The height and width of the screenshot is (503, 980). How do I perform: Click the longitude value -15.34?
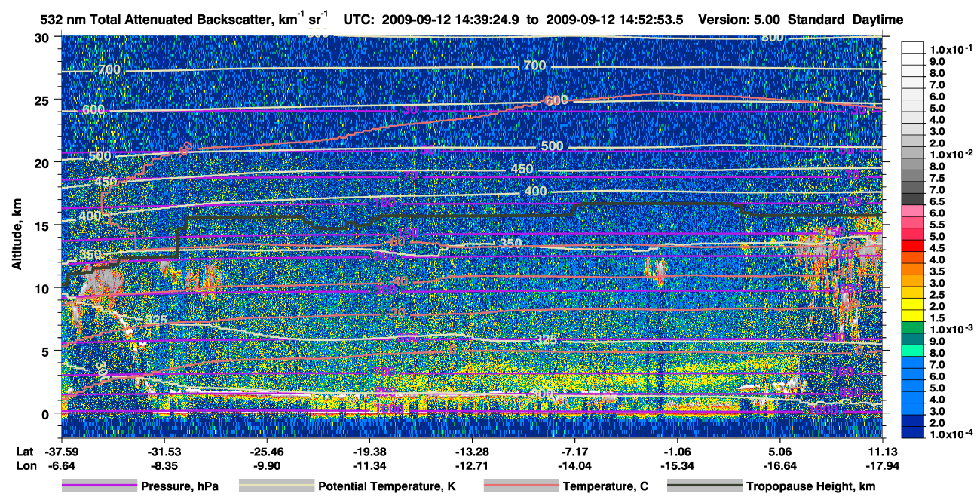click(678, 466)
